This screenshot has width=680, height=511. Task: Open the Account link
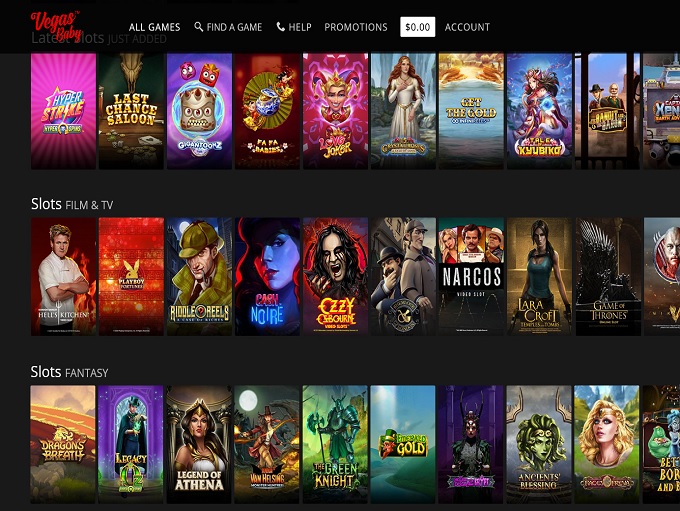(467, 27)
